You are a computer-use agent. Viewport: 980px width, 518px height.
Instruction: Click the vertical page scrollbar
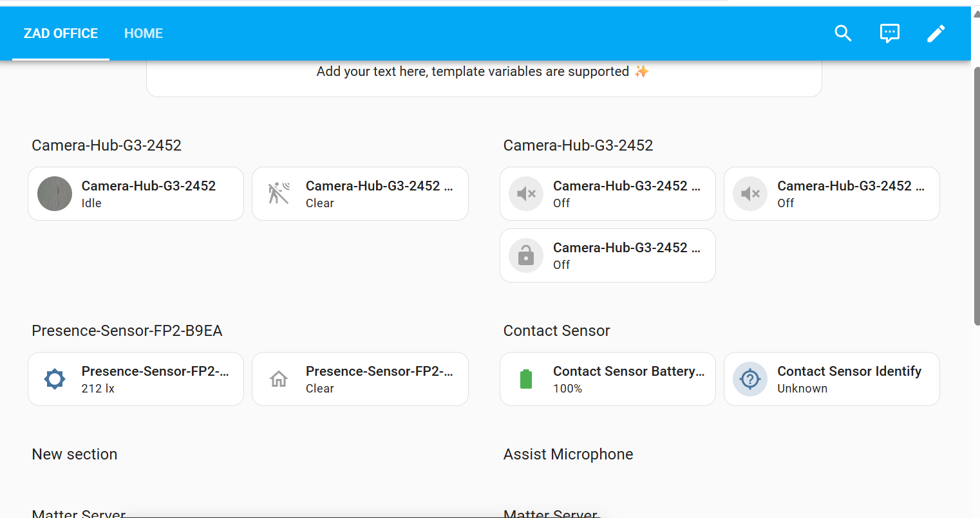tap(975, 193)
